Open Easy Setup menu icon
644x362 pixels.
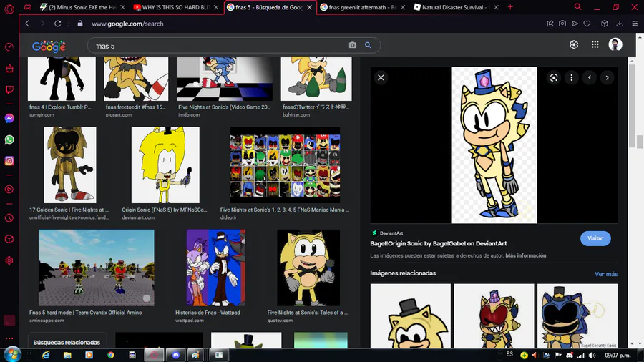(x=635, y=24)
